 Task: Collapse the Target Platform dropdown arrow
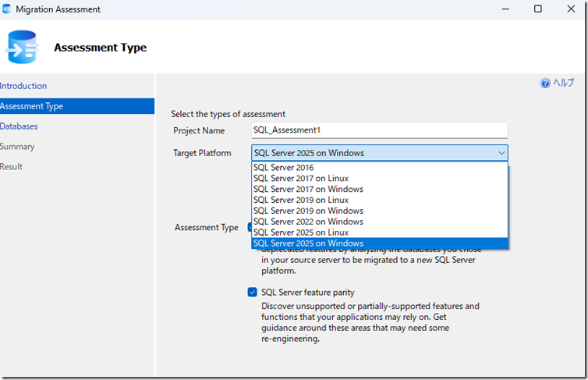501,153
